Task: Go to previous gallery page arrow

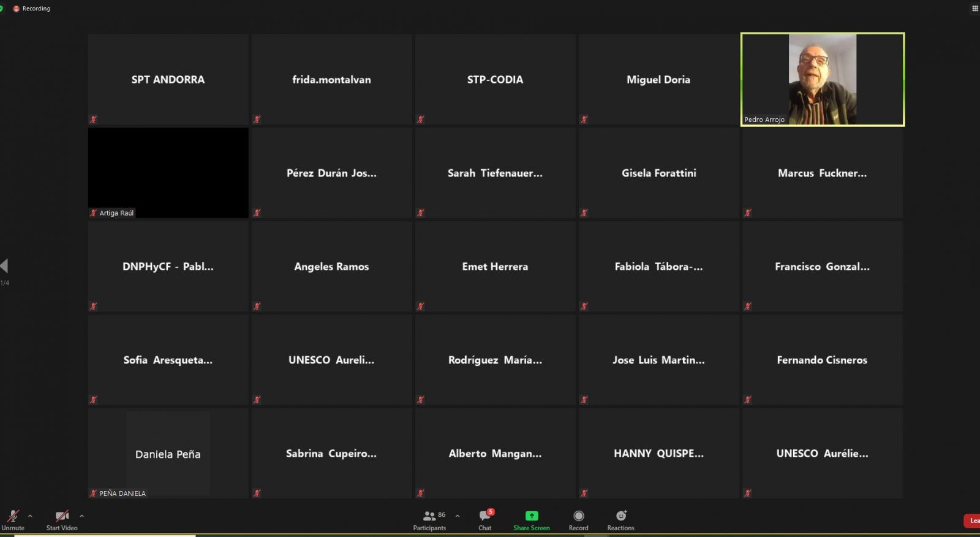Action: 4,265
